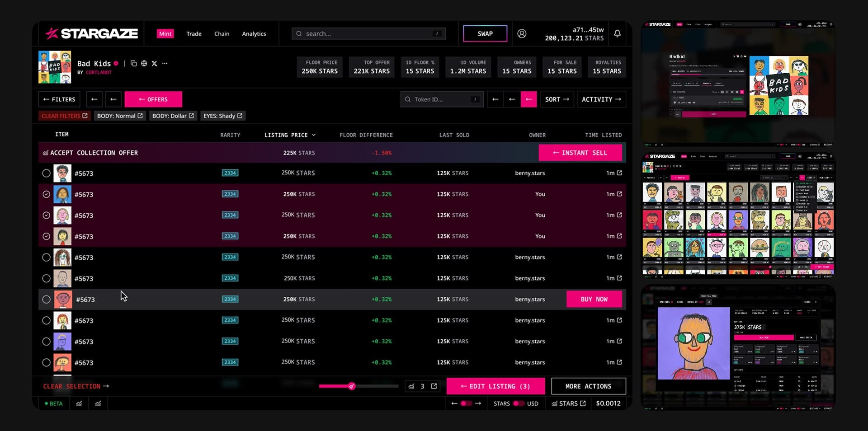Open the X social icon for Bad Kids

tap(154, 63)
